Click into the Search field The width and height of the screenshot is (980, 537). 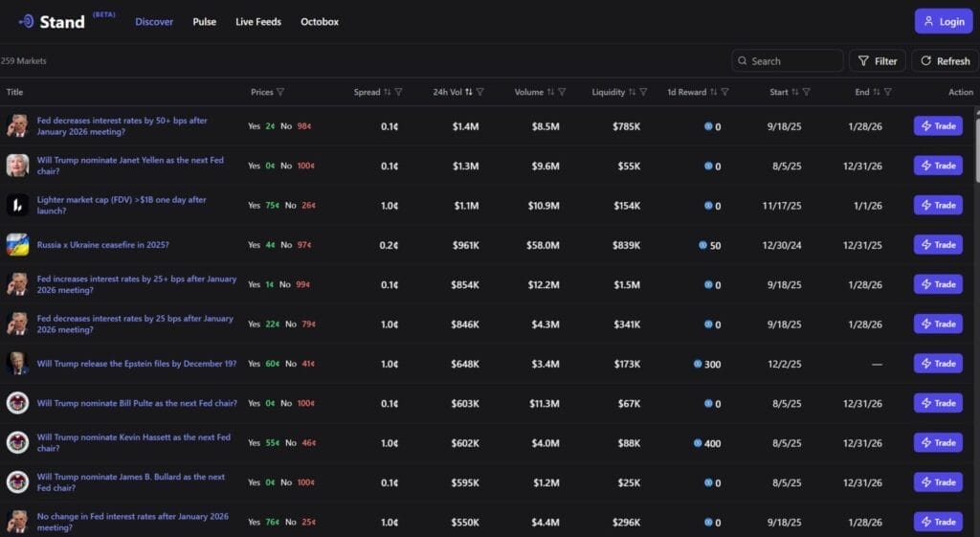(x=788, y=60)
